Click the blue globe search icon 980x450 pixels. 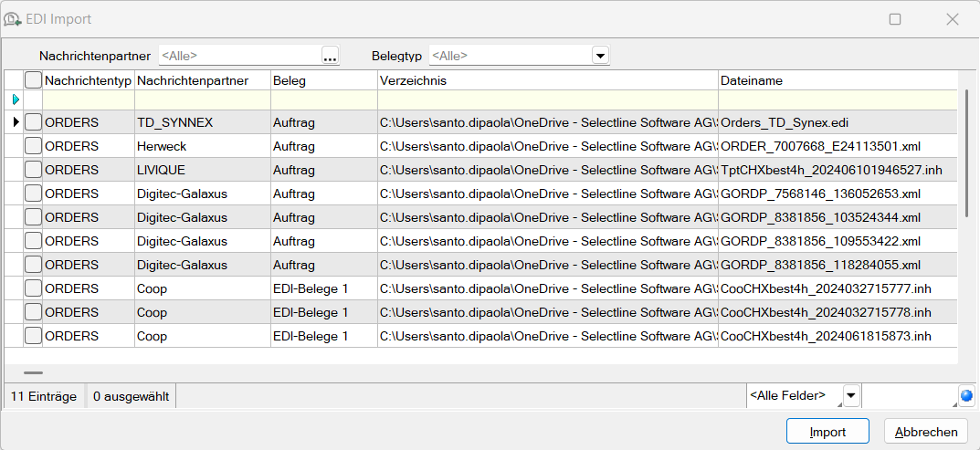click(966, 396)
